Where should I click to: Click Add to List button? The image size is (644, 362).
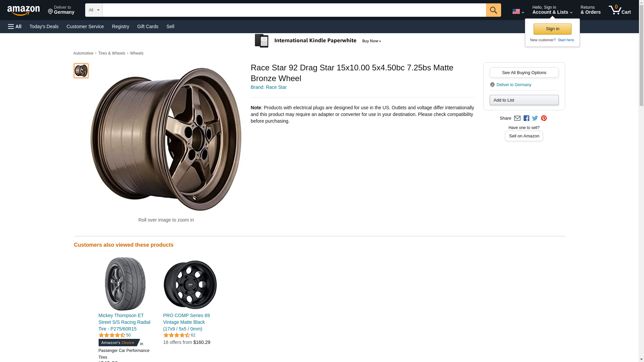524,100
